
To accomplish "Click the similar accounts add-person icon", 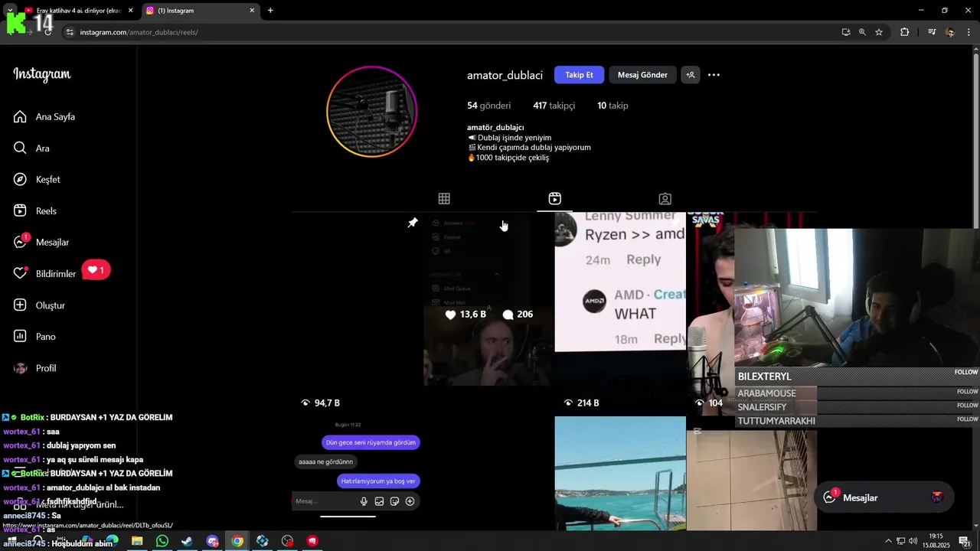I will [691, 75].
